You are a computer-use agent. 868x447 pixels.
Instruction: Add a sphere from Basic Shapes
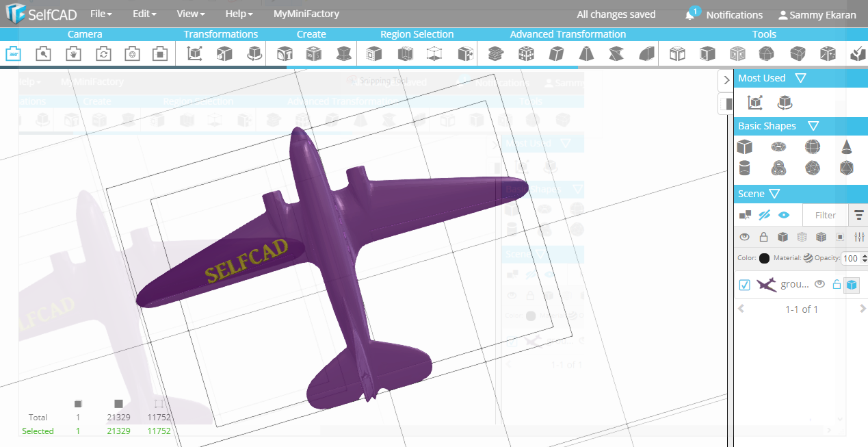pyautogui.click(x=812, y=146)
